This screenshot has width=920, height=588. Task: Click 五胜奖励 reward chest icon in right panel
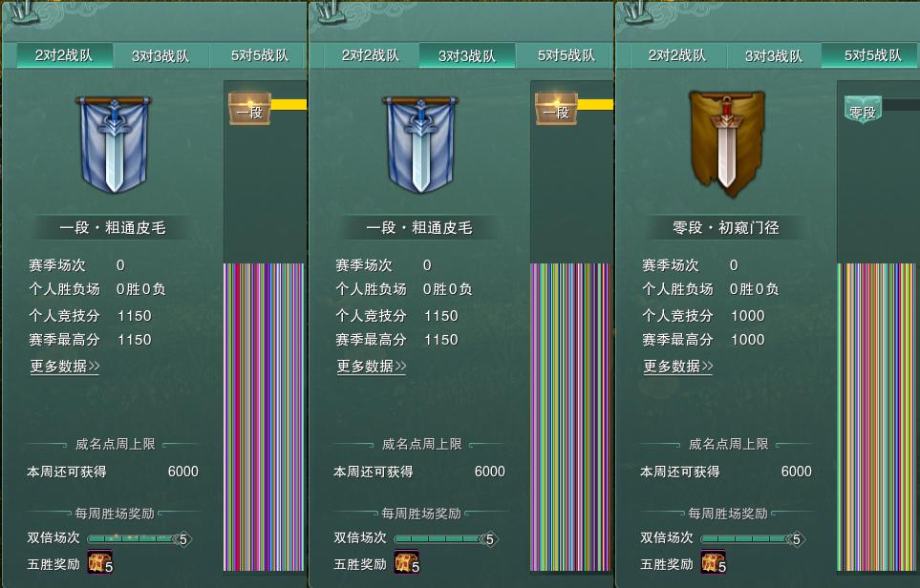pyautogui.click(x=714, y=562)
